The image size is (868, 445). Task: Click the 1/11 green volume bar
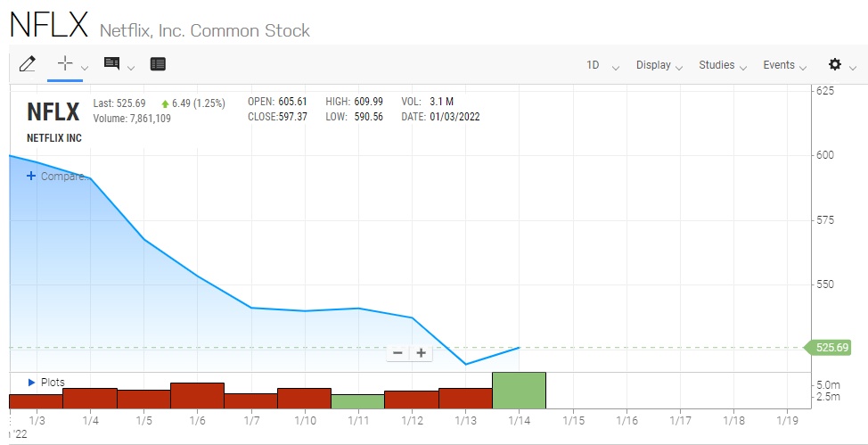[x=357, y=400]
